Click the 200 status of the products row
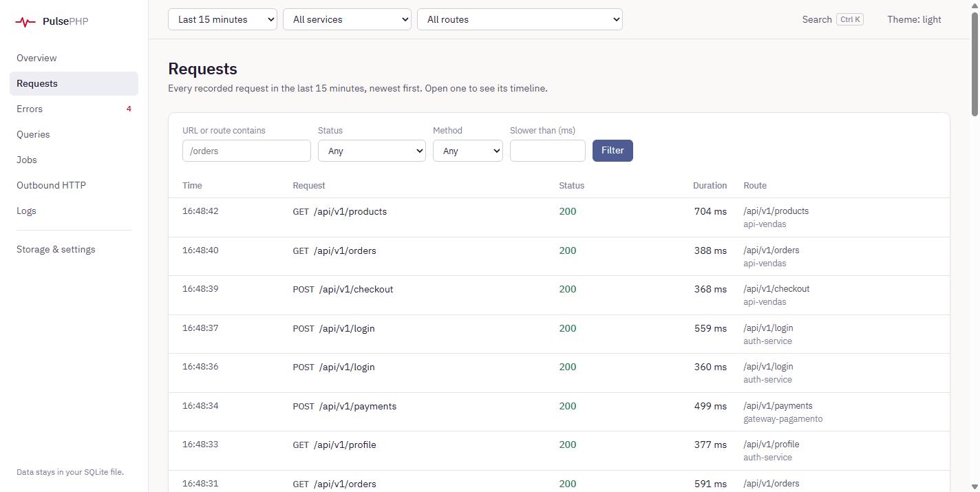Viewport: 980px width, 492px height. click(x=568, y=211)
